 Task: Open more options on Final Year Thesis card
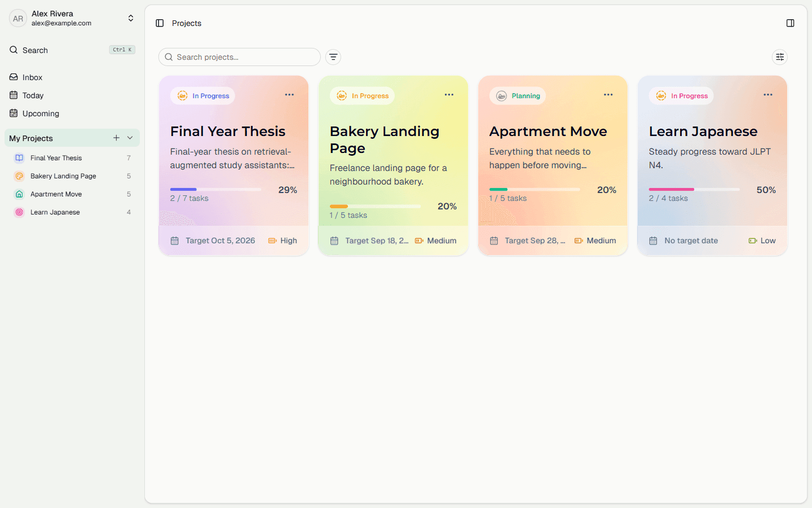click(x=289, y=95)
